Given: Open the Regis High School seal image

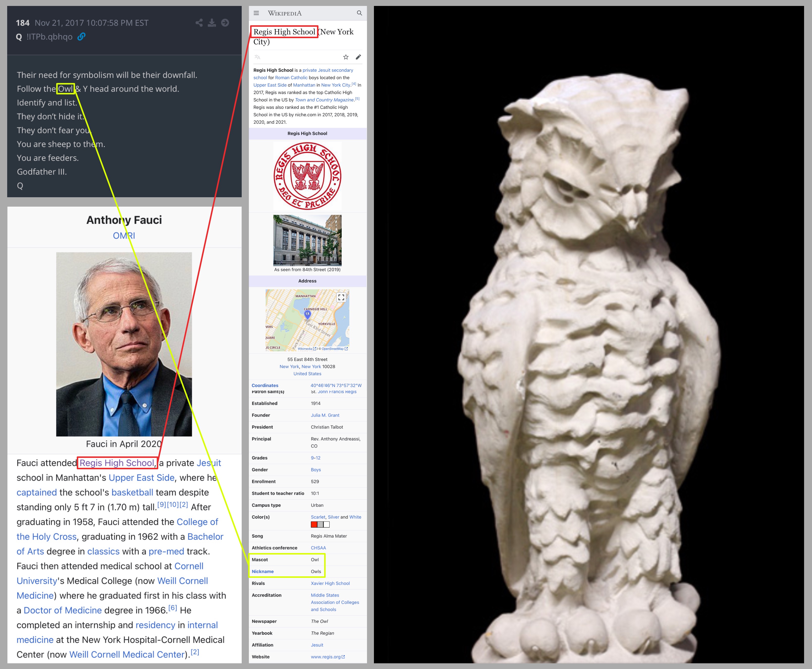Looking at the screenshot, I should [x=307, y=176].
